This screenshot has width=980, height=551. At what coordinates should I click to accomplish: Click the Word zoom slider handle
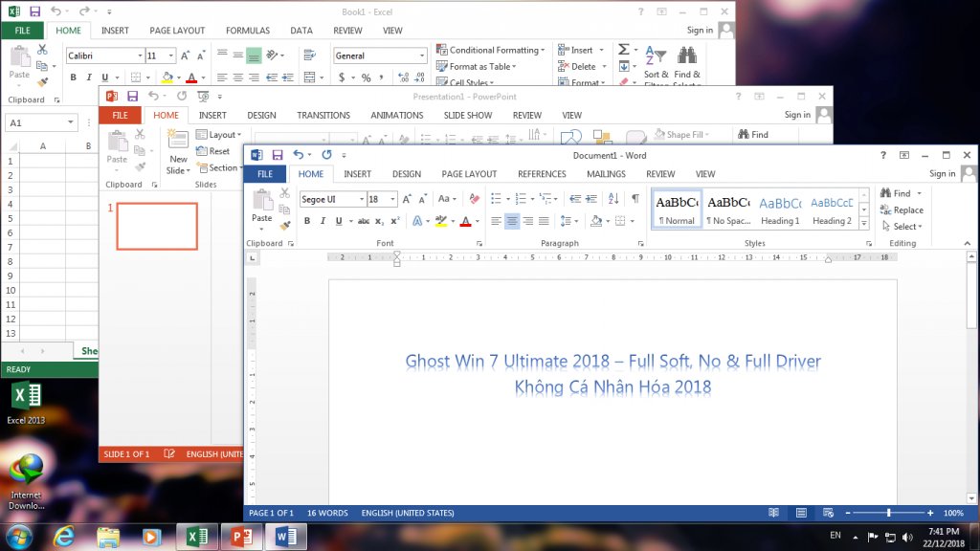(x=888, y=513)
